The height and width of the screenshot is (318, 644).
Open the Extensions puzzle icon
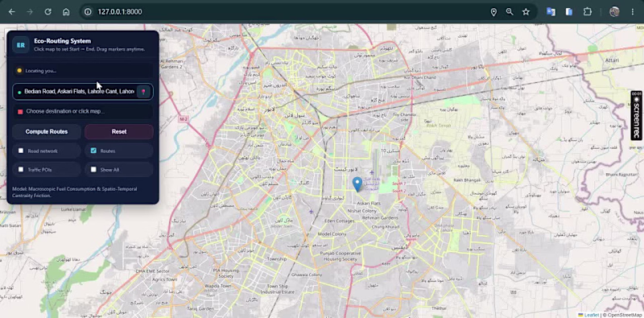click(588, 12)
